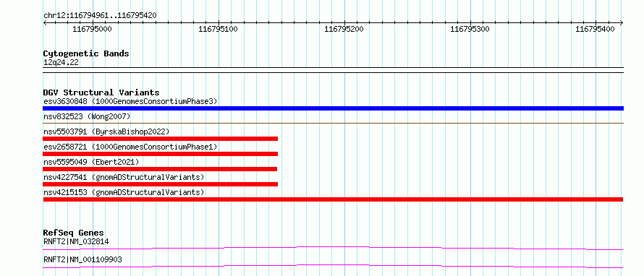Click the RNFT2|NM_032814 gene label
The width and height of the screenshot is (644, 276).
76,241
